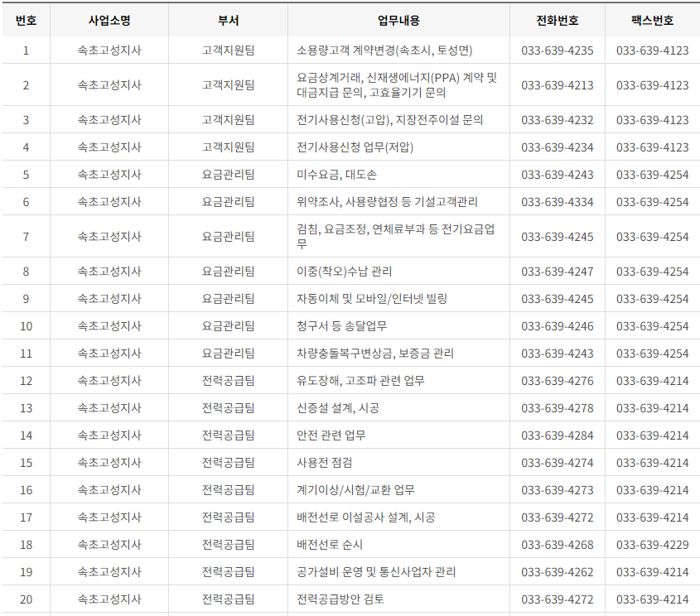Click the 속초고성지사 cell in row 1
The image size is (700, 616).
tap(109, 51)
